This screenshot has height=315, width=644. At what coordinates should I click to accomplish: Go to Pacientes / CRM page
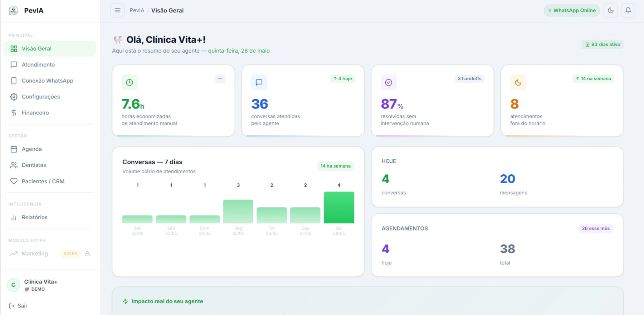pyautogui.click(x=50, y=181)
